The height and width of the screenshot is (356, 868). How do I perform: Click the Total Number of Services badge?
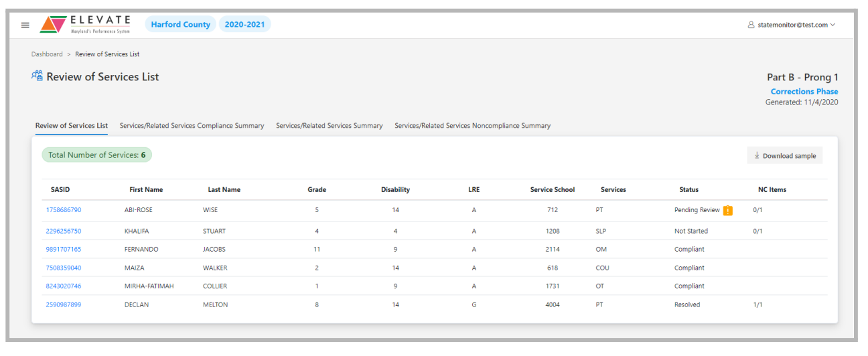click(x=97, y=155)
